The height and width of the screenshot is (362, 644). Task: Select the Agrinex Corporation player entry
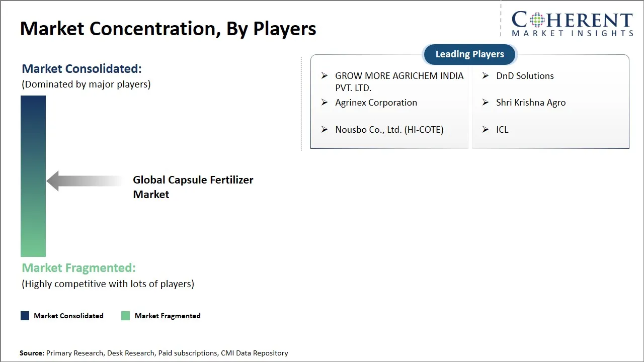[376, 103]
